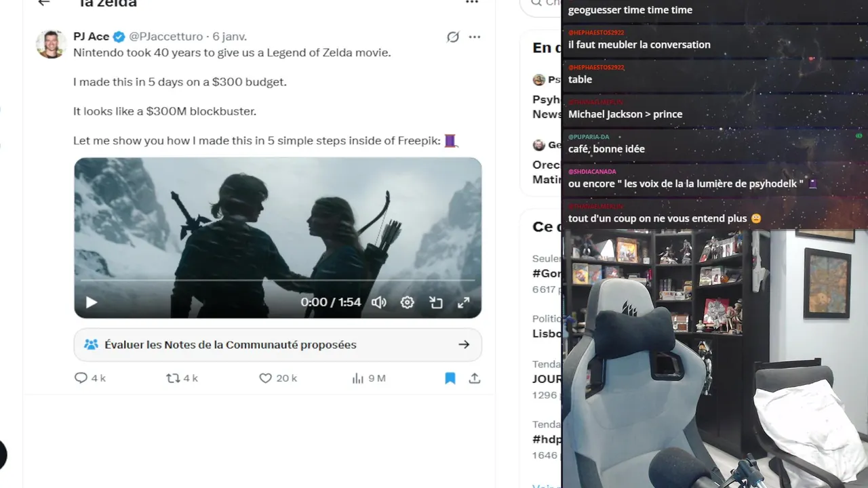Image resolution: width=868 pixels, height=488 pixels.
Task: Like the tweet with 20 k likes
Action: pyautogui.click(x=278, y=378)
